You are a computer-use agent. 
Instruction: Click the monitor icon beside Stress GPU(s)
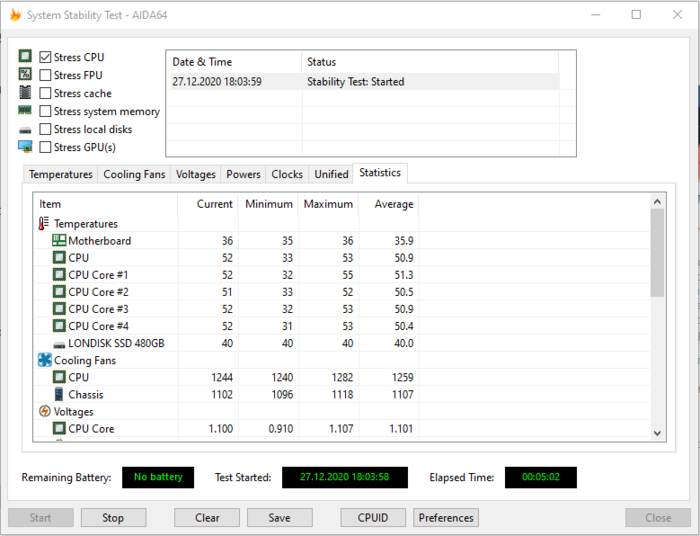pyautogui.click(x=25, y=146)
